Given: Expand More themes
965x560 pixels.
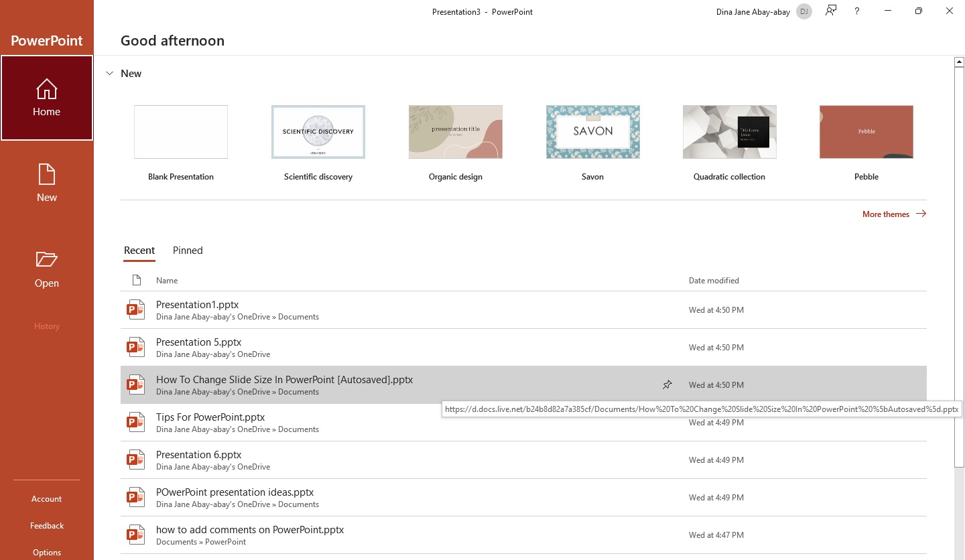Looking at the screenshot, I should click(886, 214).
